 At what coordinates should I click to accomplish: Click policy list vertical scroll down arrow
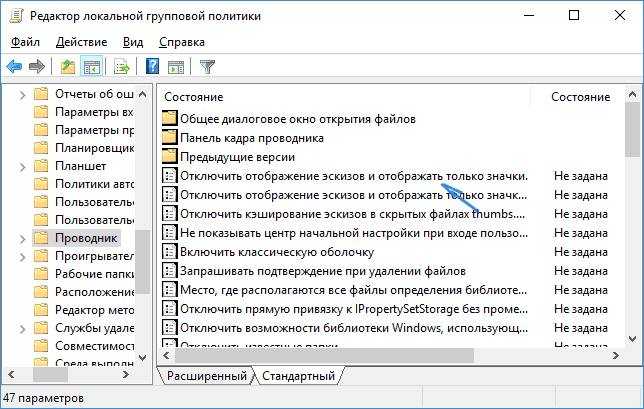tap(632, 339)
